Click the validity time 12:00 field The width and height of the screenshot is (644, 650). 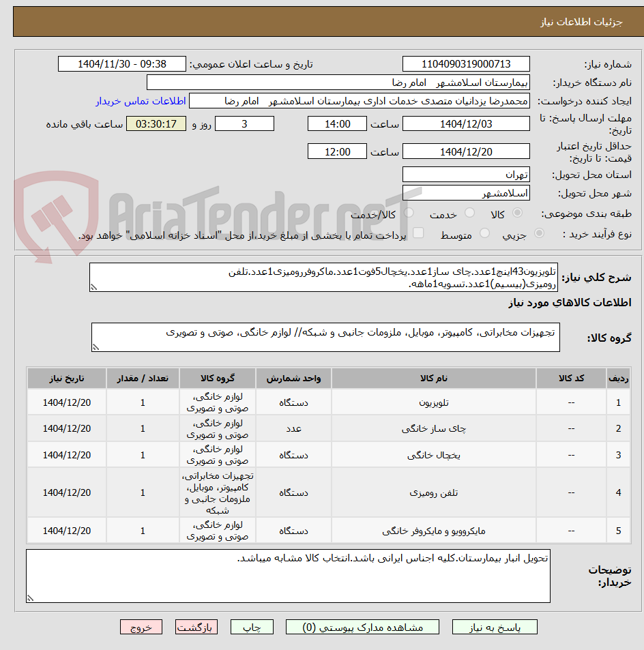[x=337, y=151]
